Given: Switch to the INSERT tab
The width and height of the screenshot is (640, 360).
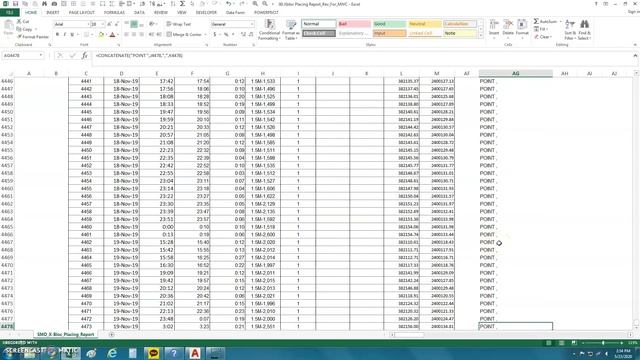Looking at the screenshot, I should tap(53, 13).
